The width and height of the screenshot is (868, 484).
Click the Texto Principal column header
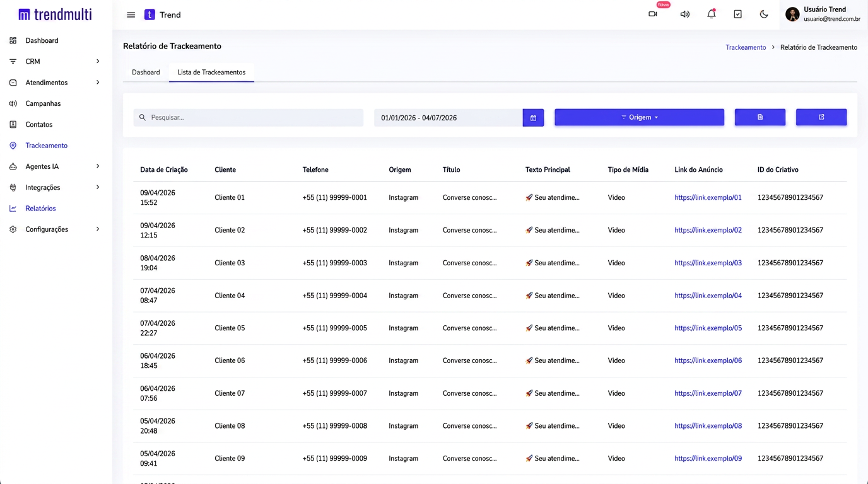[x=548, y=170]
